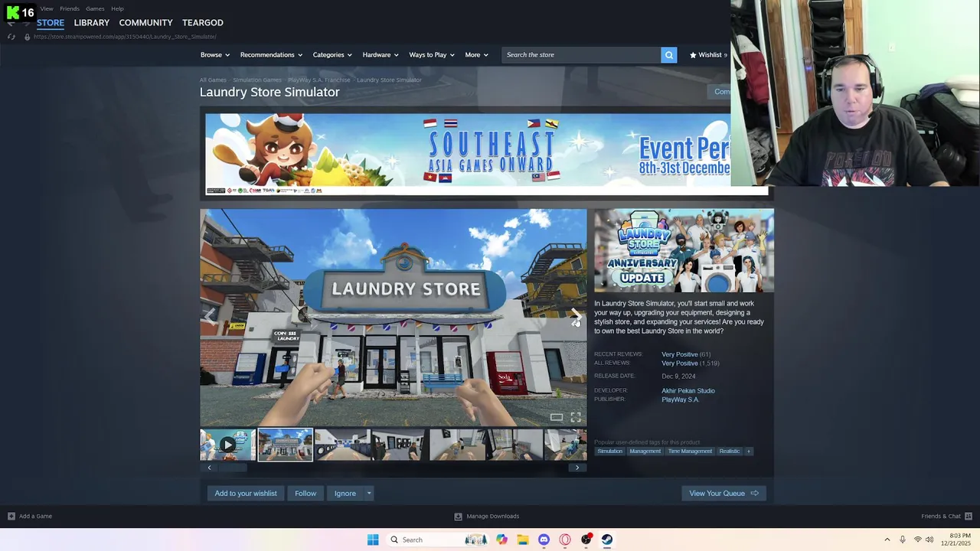Select the Simulation tag
This screenshot has height=551, width=980.
click(610, 452)
